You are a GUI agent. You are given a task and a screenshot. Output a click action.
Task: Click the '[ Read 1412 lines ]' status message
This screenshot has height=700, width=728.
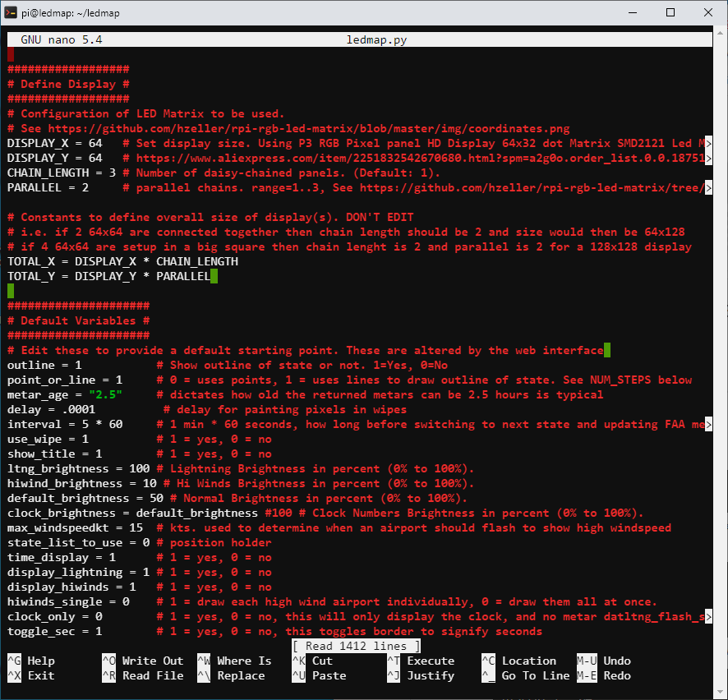tap(356, 646)
